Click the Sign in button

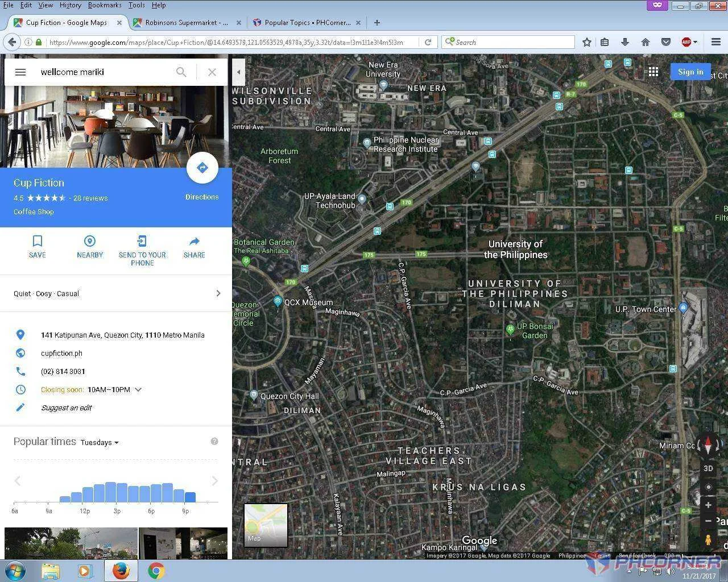click(x=690, y=72)
